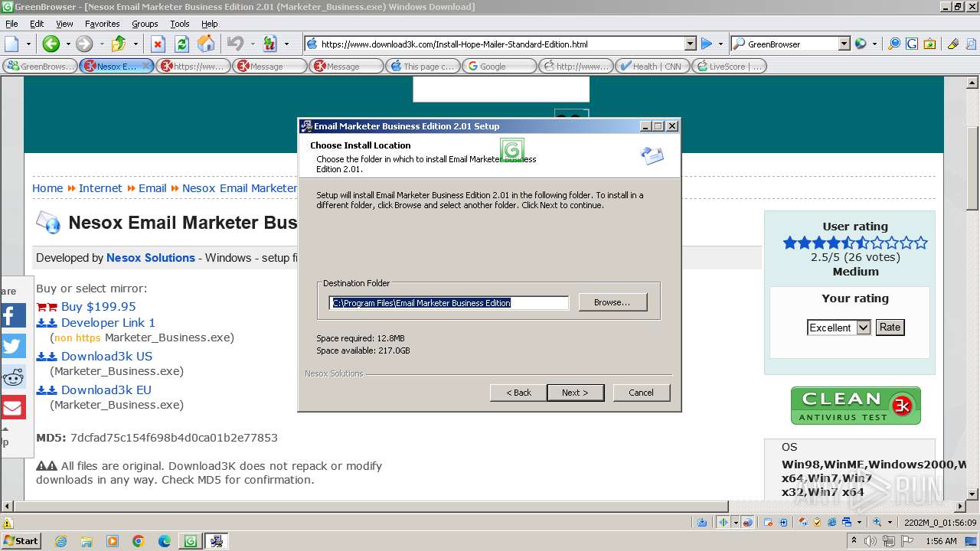Click the Internet breadcrumb link
The width and height of the screenshot is (980, 551).
(100, 188)
